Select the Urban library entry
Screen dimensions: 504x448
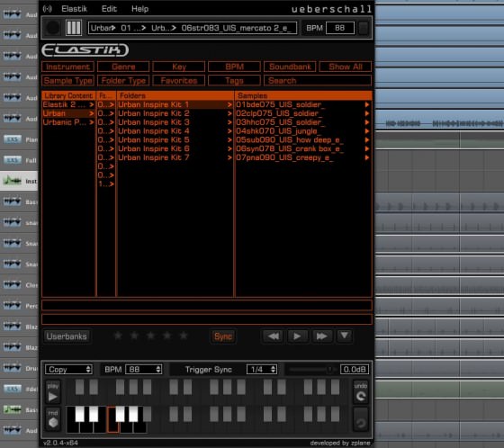coord(68,113)
